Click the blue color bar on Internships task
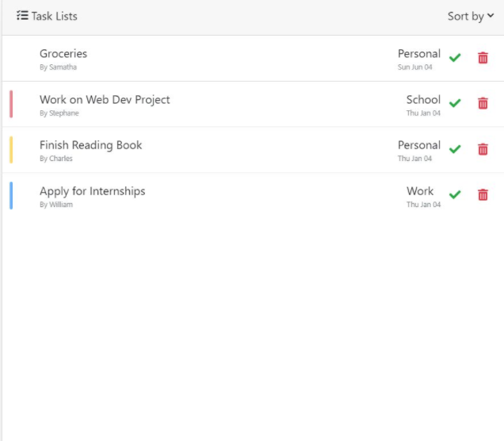Image resolution: width=504 pixels, height=441 pixels. point(11,195)
